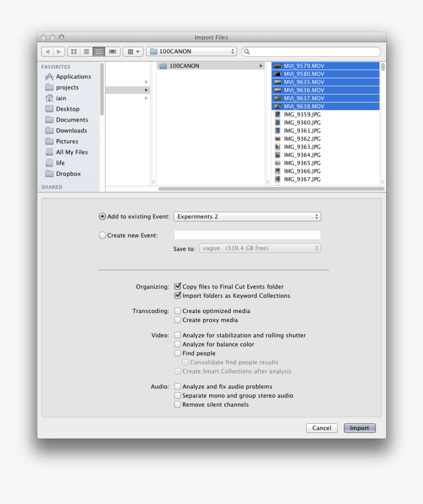Cancel the import dialog
The width and height of the screenshot is (423, 504).
click(322, 428)
